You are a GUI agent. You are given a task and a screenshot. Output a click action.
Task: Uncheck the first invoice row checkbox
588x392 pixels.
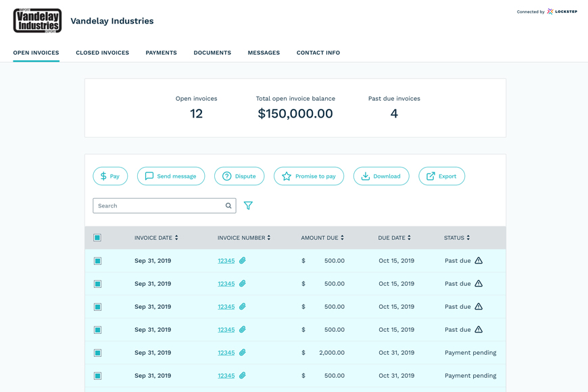(97, 261)
